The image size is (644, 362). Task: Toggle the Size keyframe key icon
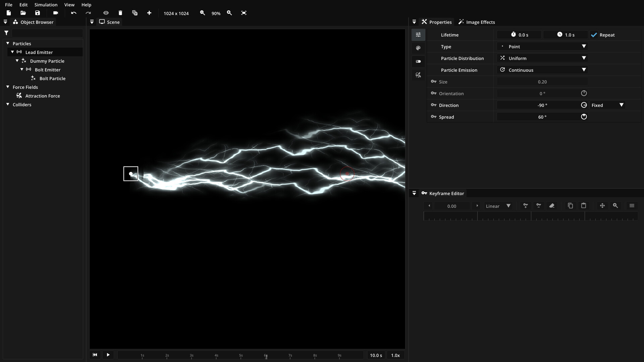pos(434,82)
